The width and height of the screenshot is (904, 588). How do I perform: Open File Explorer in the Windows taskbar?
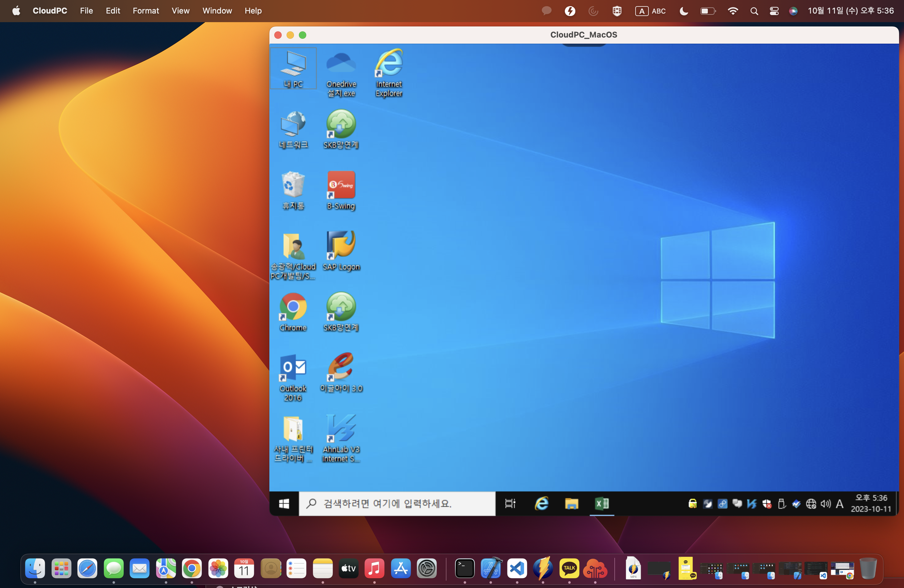pyautogui.click(x=571, y=503)
